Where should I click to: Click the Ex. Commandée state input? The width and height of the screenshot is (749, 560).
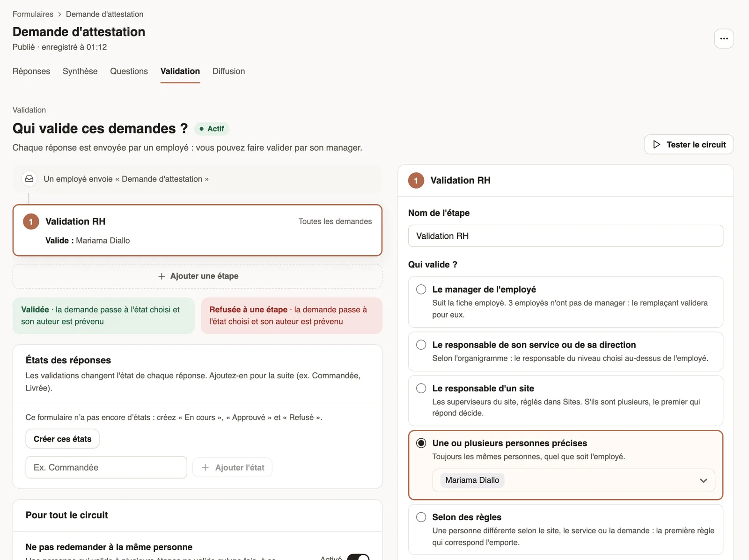tap(106, 467)
